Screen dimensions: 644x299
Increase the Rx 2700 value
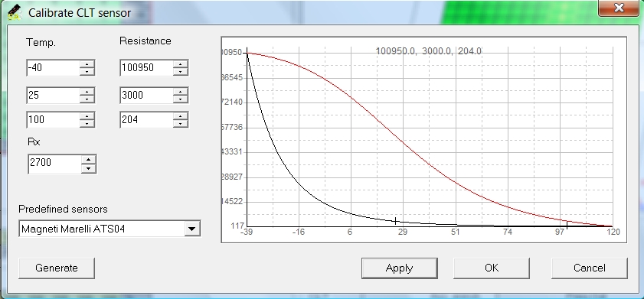pyautogui.click(x=88, y=159)
